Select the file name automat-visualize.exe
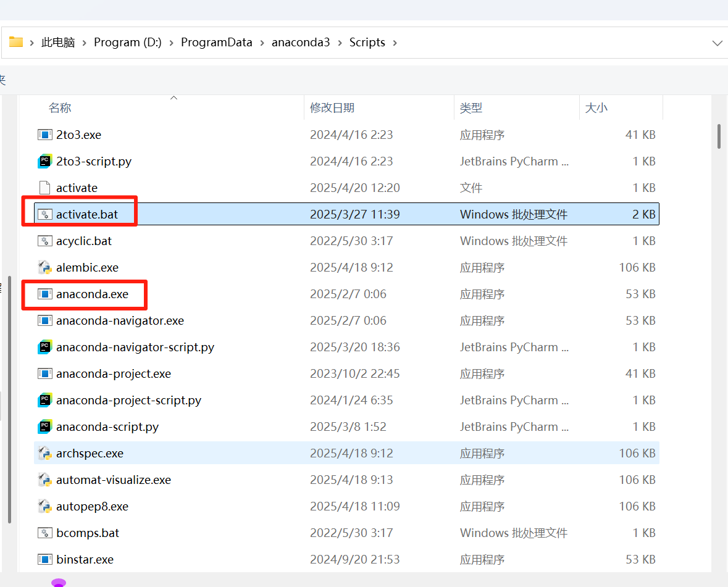The height and width of the screenshot is (587, 728). 113,480
